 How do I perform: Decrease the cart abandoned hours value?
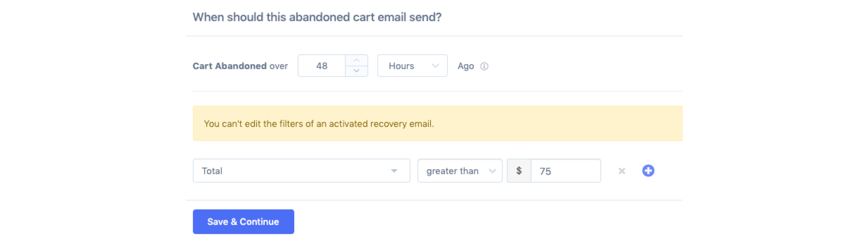point(356,71)
